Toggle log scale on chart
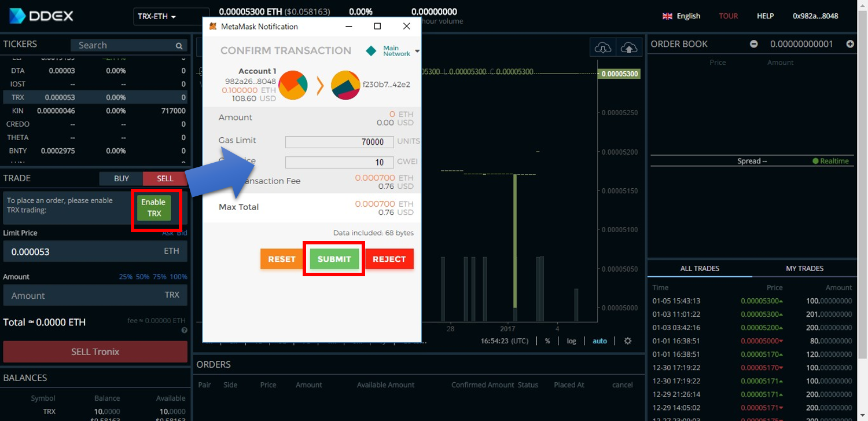Image resolution: width=868 pixels, height=421 pixels. click(x=571, y=341)
